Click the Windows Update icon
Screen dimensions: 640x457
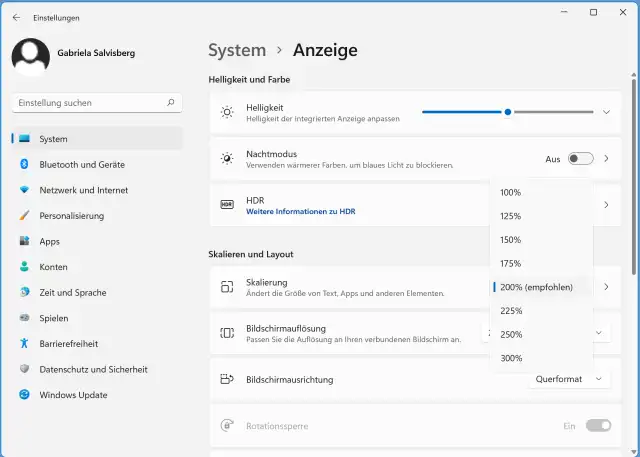pyautogui.click(x=24, y=395)
